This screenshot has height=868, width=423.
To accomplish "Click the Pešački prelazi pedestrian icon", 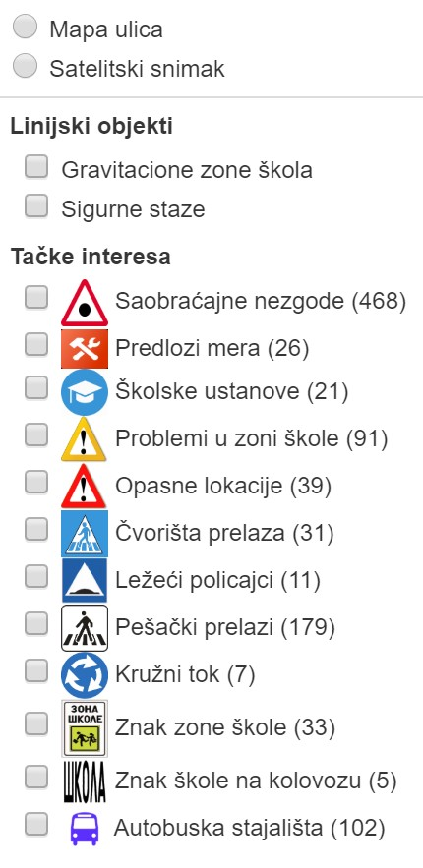I will coord(85,628).
